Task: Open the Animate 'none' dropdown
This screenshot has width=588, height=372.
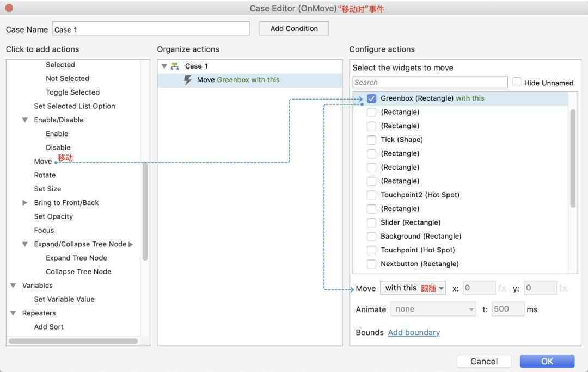Action: (433, 309)
